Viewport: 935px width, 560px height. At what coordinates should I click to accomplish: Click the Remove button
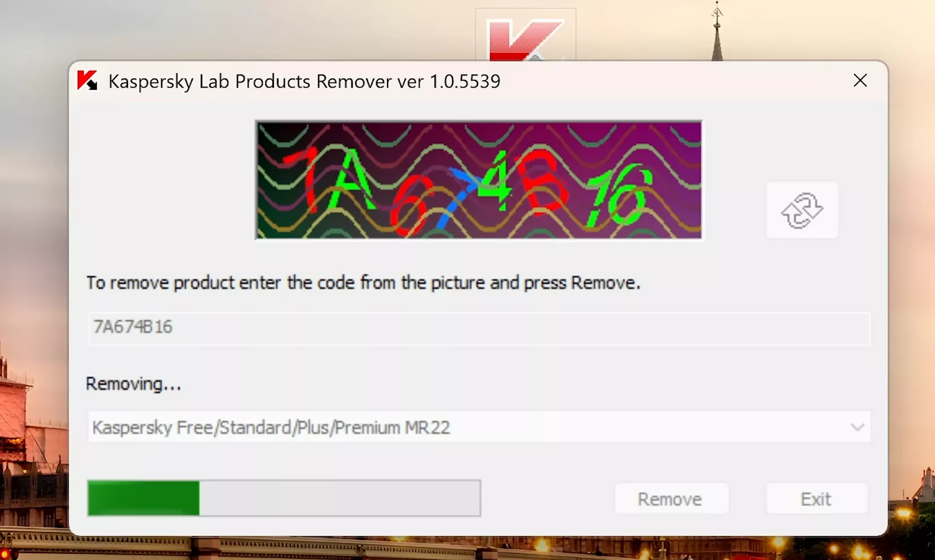[671, 499]
